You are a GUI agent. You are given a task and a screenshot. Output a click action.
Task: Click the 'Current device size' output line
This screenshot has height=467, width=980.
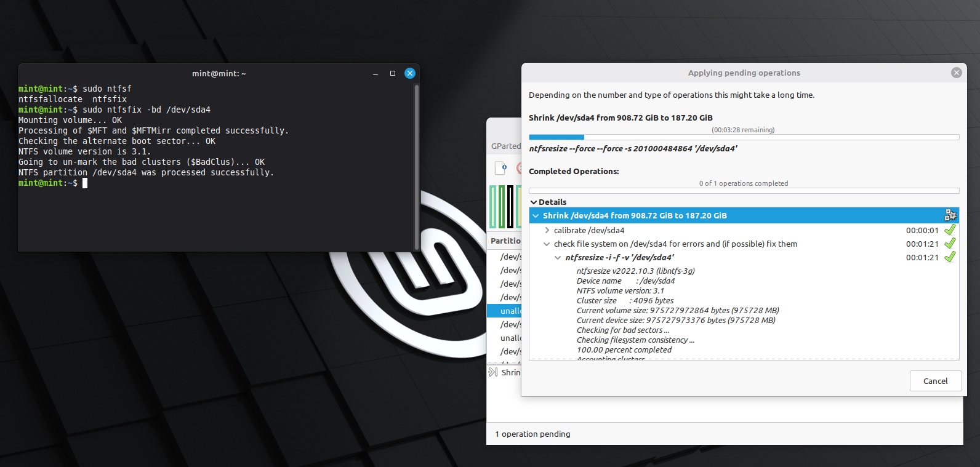click(676, 320)
